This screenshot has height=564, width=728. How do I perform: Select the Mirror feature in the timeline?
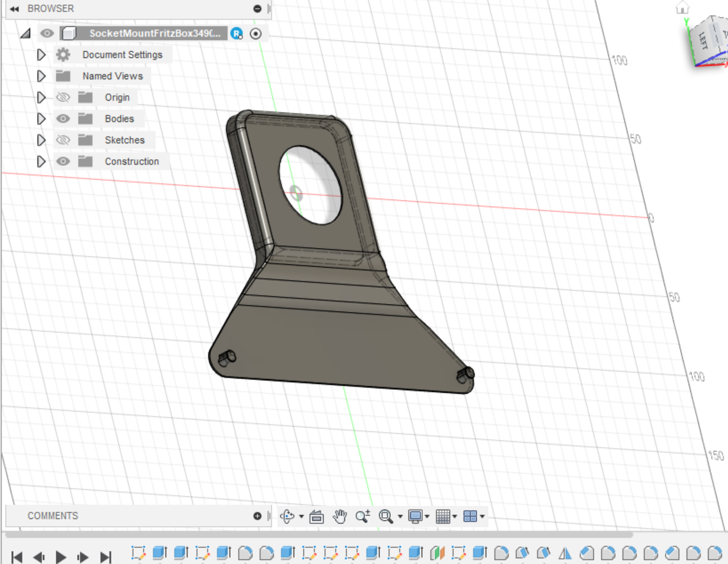click(565, 555)
